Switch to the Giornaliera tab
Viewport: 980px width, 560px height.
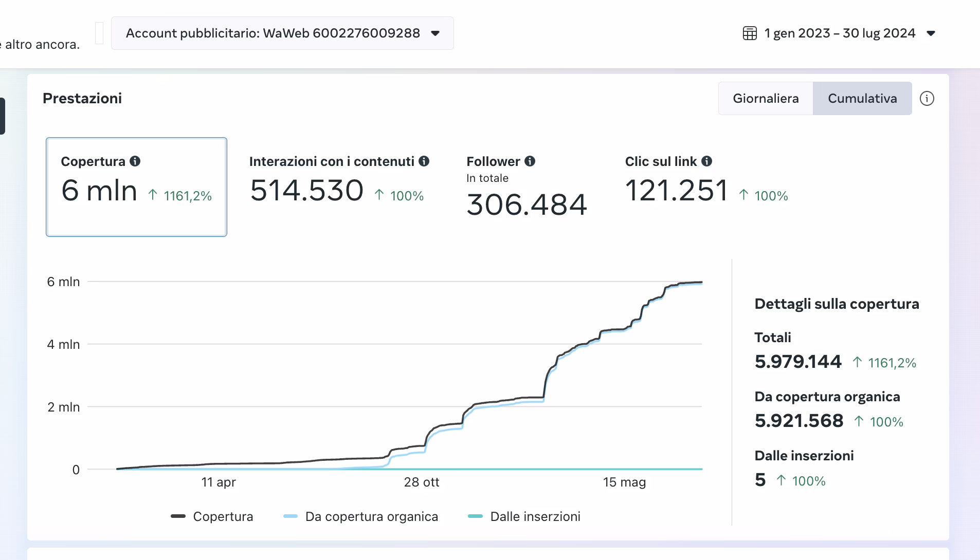[x=765, y=98]
